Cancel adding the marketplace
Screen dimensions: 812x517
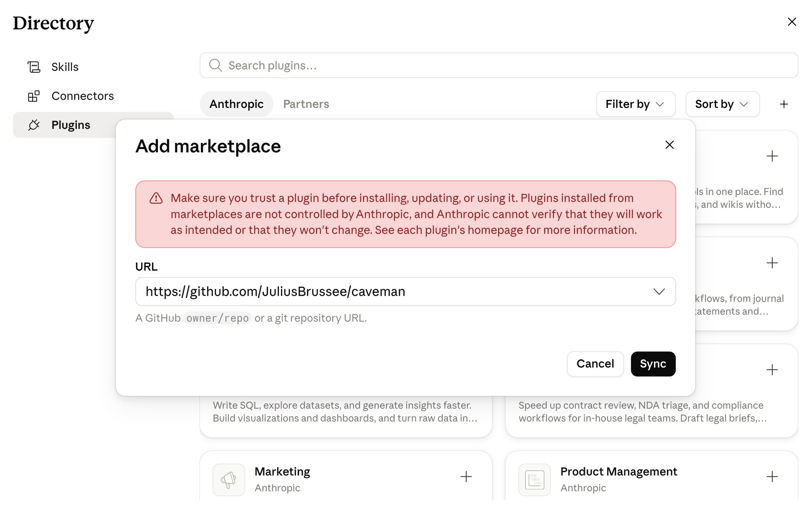pyautogui.click(x=595, y=364)
